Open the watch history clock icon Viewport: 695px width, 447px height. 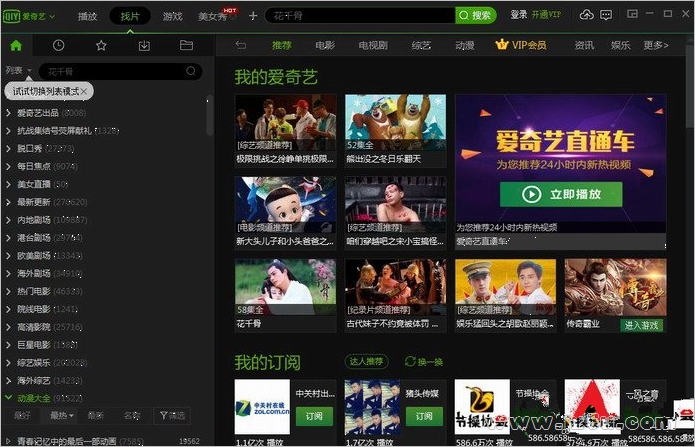pyautogui.click(x=59, y=45)
